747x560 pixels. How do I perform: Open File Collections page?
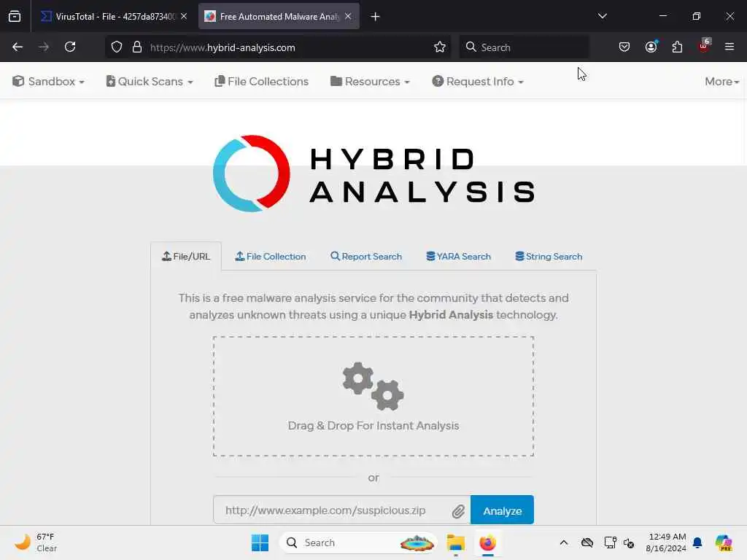coord(262,82)
